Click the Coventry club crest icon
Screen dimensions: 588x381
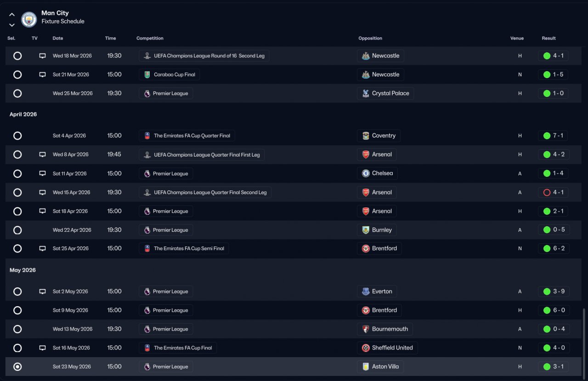[x=366, y=136]
